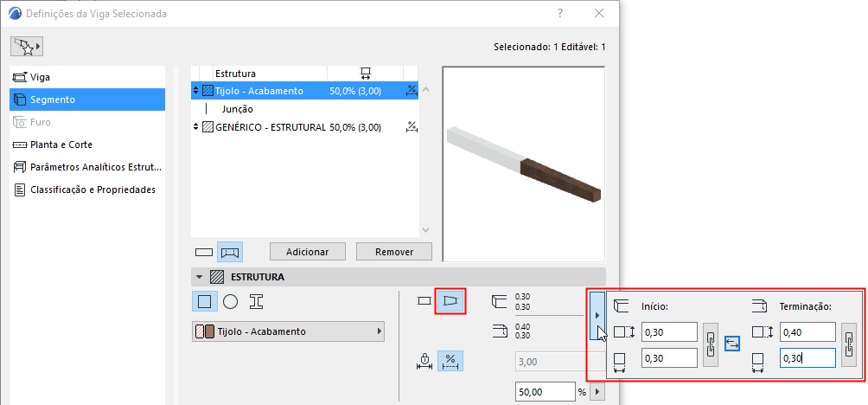The height and width of the screenshot is (405, 868).
Task: Click Terminação width icon in flyout
Action: [x=758, y=363]
